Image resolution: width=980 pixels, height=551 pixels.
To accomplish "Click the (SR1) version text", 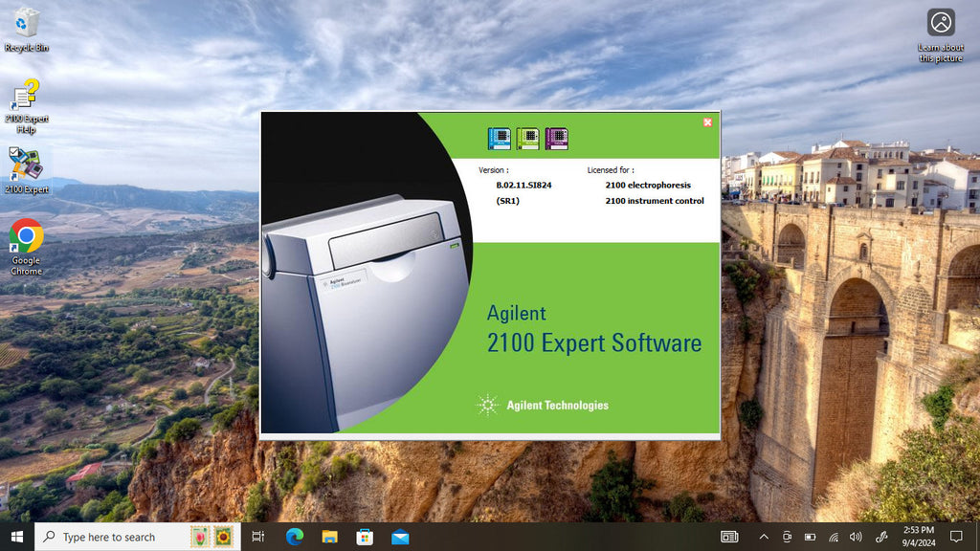I will coord(507,201).
